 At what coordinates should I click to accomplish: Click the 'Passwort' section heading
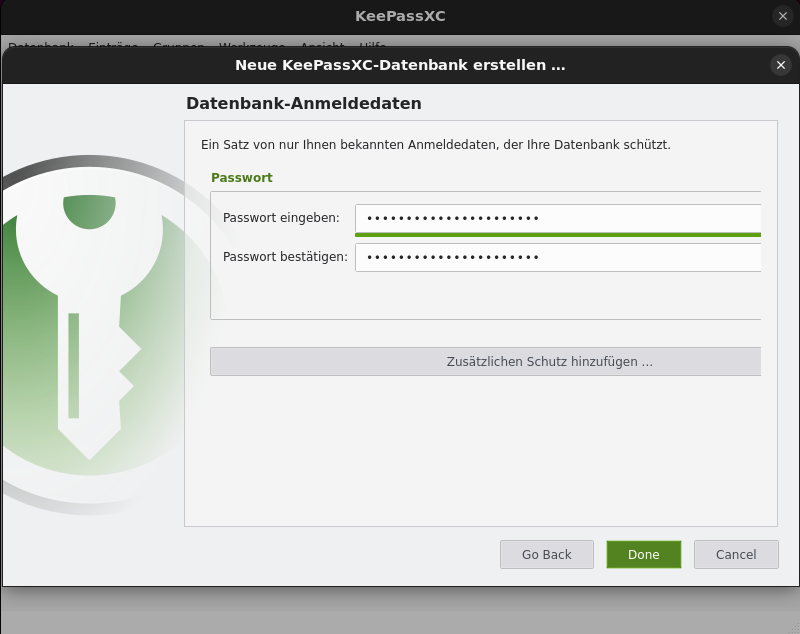(x=242, y=177)
